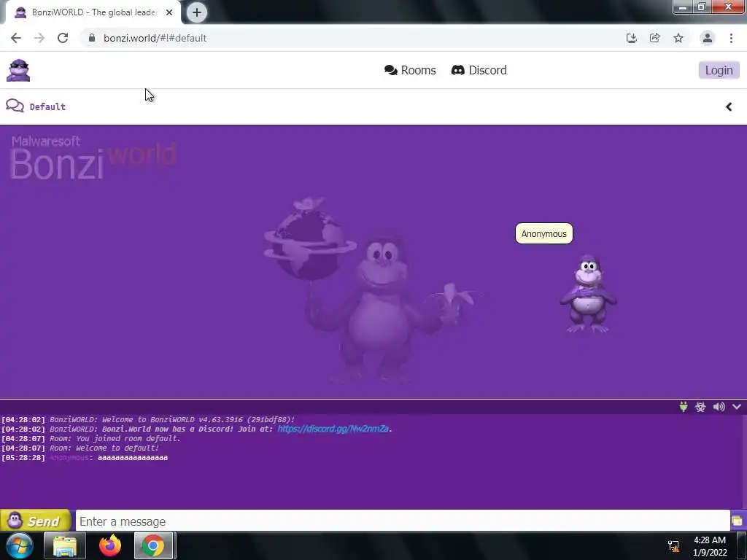Collapse the side panel with left chevron

point(729,106)
